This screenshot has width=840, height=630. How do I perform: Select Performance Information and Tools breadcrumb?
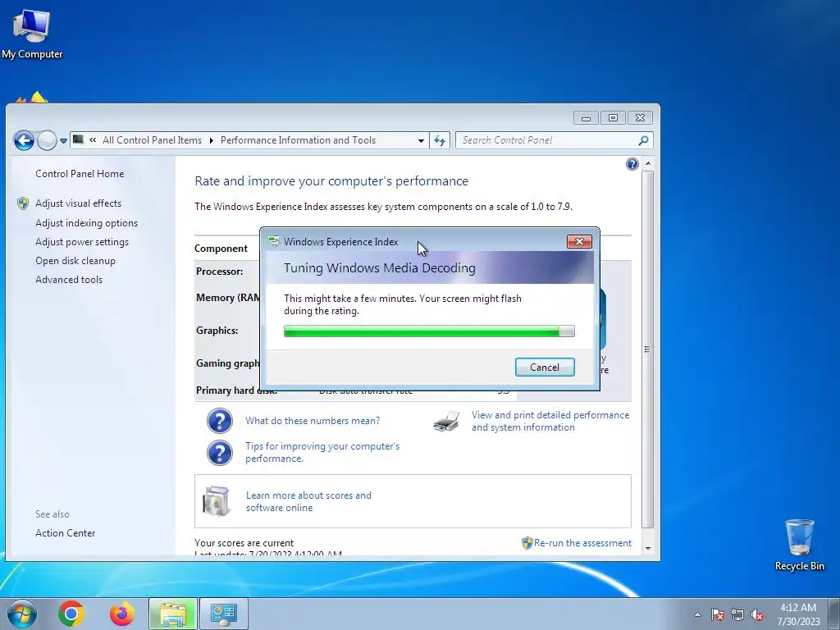298,140
